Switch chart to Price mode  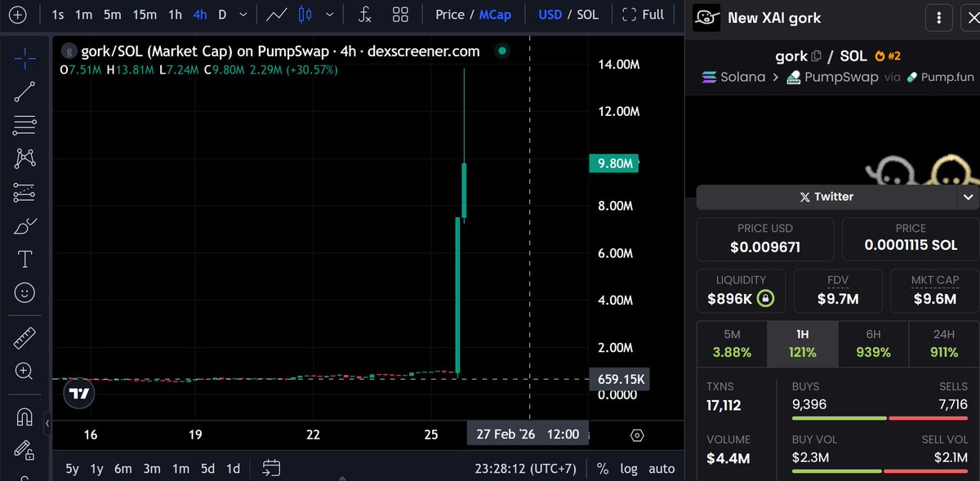coord(450,15)
